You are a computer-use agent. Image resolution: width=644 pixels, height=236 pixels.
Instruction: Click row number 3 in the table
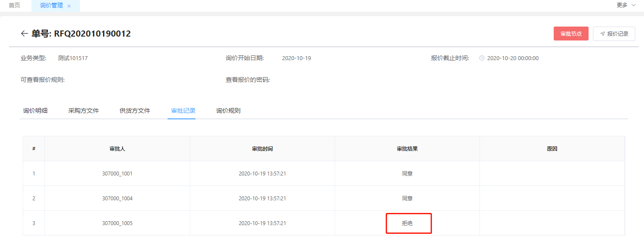[34, 223]
